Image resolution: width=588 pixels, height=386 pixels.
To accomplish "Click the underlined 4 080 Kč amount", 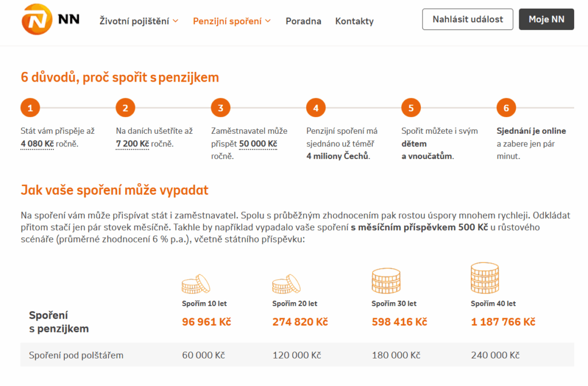I will click(37, 144).
